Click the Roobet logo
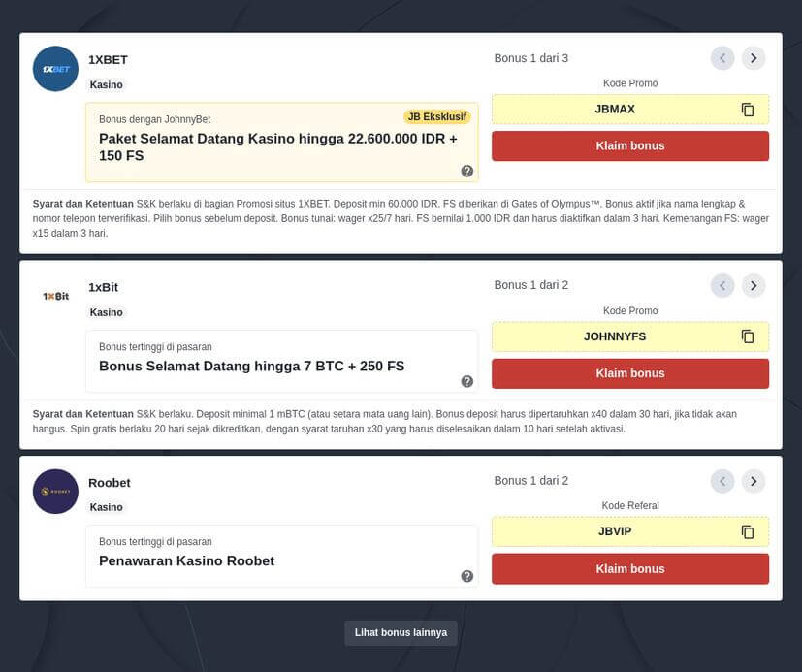 [55, 492]
